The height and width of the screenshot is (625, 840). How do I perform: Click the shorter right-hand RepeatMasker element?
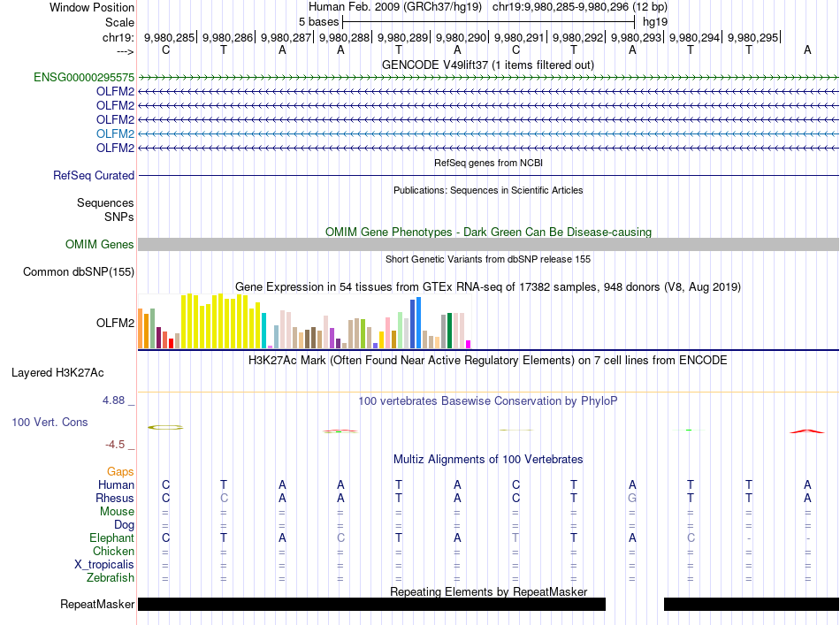751,604
